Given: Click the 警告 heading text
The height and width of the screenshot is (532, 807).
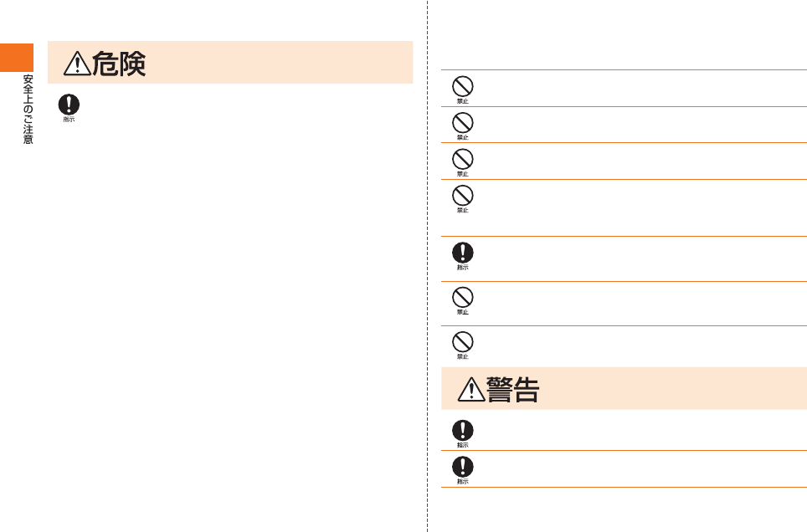Looking at the screenshot, I should [512, 389].
